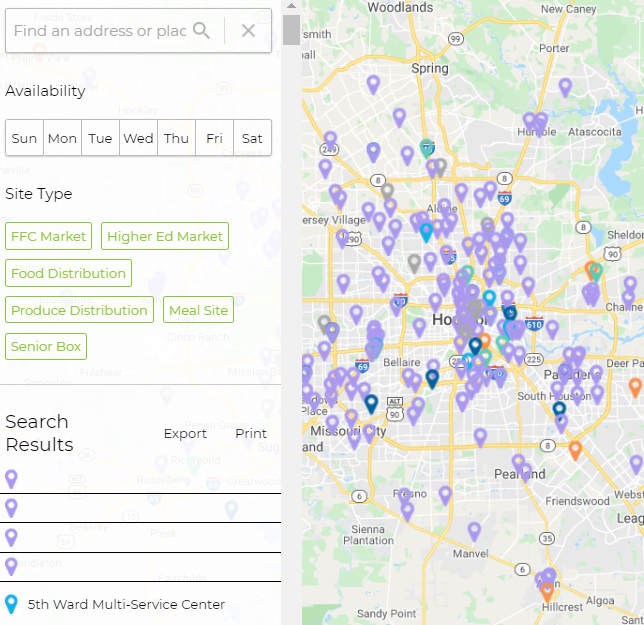Click the purple map pin near Spring
The height and width of the screenshot is (625, 644).
(x=373, y=84)
